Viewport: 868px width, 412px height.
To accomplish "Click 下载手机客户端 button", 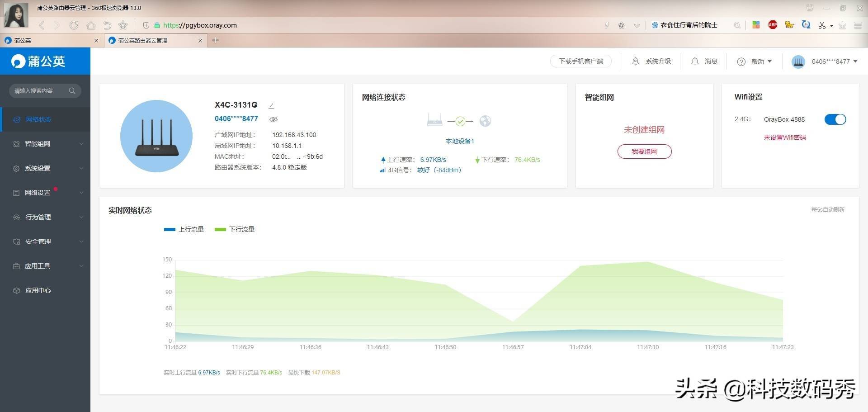I will 581,61.
